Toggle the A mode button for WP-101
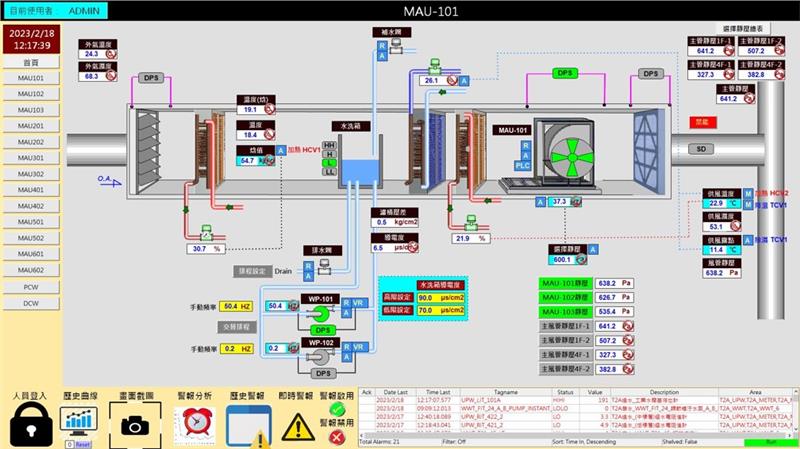800x449 pixels. tap(346, 313)
